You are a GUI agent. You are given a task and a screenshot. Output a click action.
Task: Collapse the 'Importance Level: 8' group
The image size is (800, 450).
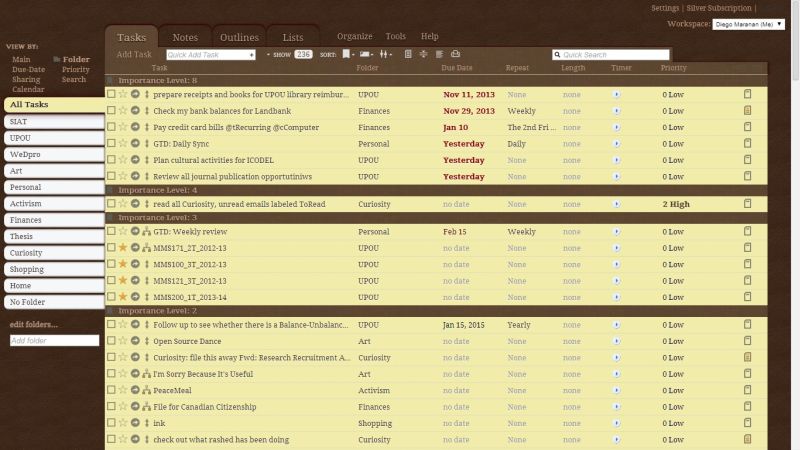pos(110,79)
